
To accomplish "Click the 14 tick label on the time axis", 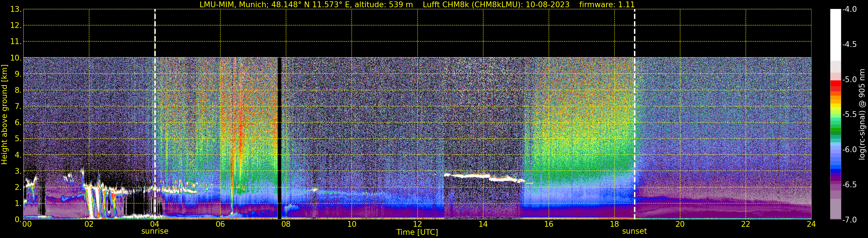I will pyautogui.click(x=483, y=224).
